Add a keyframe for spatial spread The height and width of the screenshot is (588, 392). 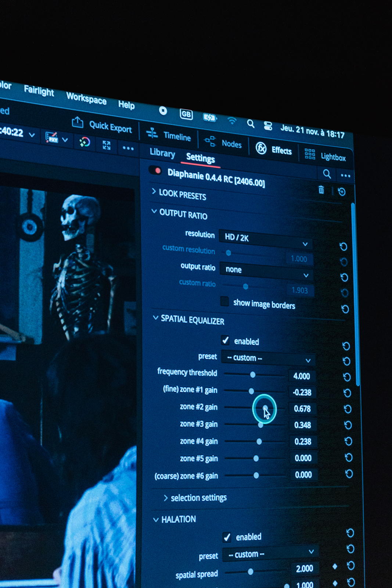pos(335,567)
